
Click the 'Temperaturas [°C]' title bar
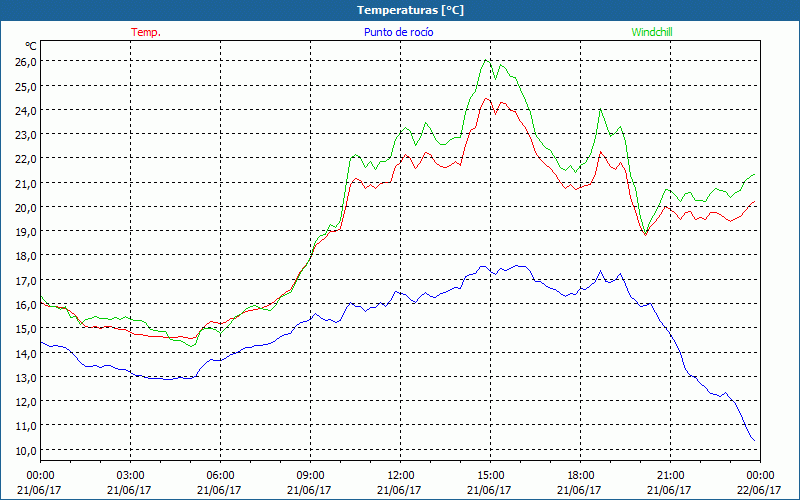pos(400,10)
